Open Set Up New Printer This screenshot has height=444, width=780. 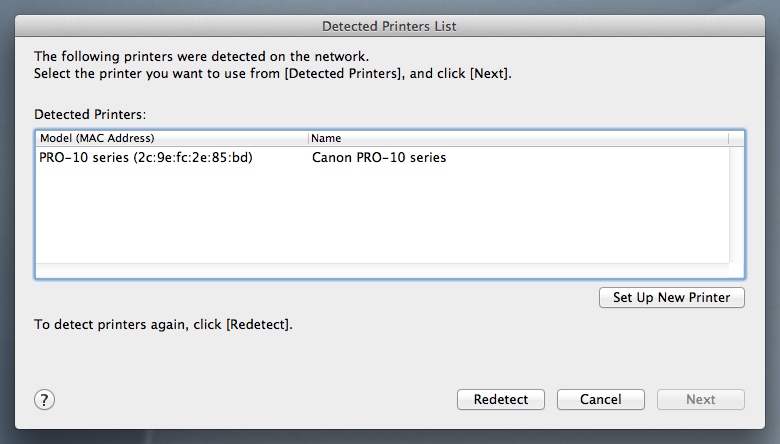pyautogui.click(x=672, y=297)
